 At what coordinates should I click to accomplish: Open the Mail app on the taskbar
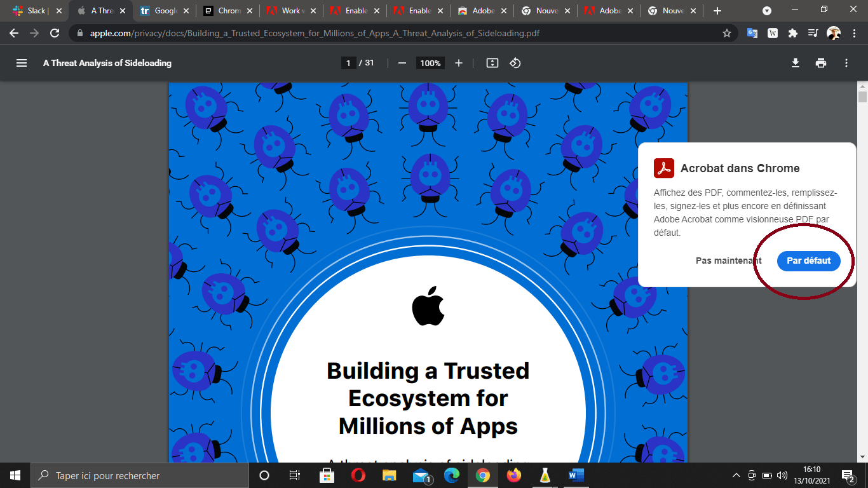tap(421, 475)
